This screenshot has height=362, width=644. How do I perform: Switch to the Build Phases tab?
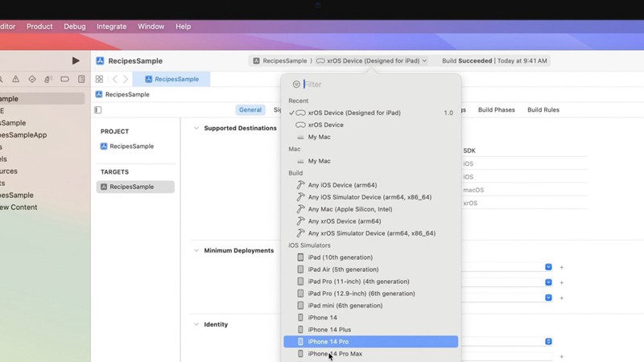point(496,110)
